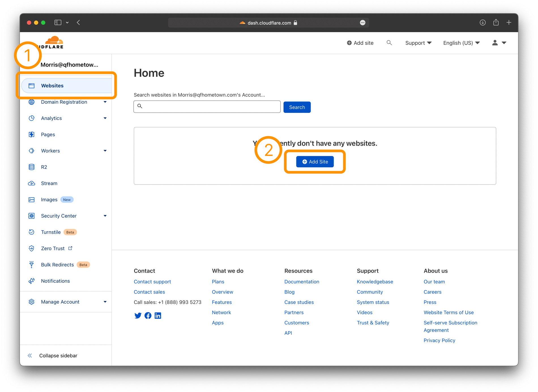This screenshot has width=538, height=392.
Task: Click the Morris@qfhometow... account name
Action: tap(69, 65)
